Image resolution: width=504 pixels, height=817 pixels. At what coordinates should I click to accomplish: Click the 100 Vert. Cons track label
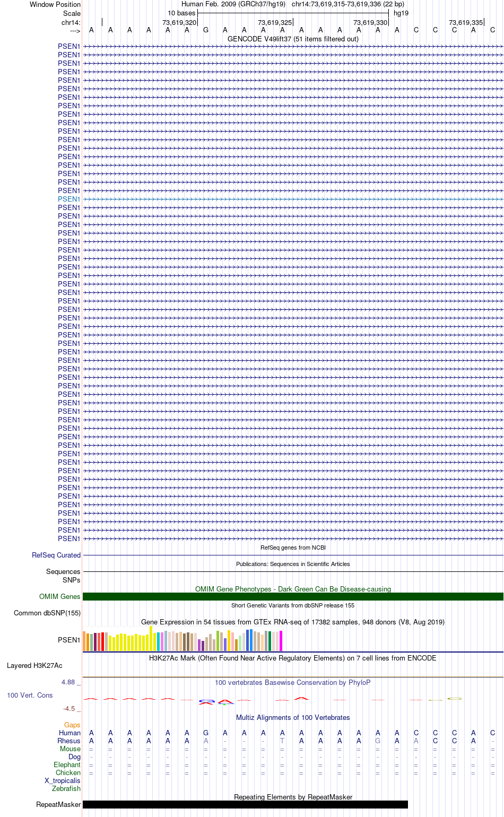click(x=30, y=695)
